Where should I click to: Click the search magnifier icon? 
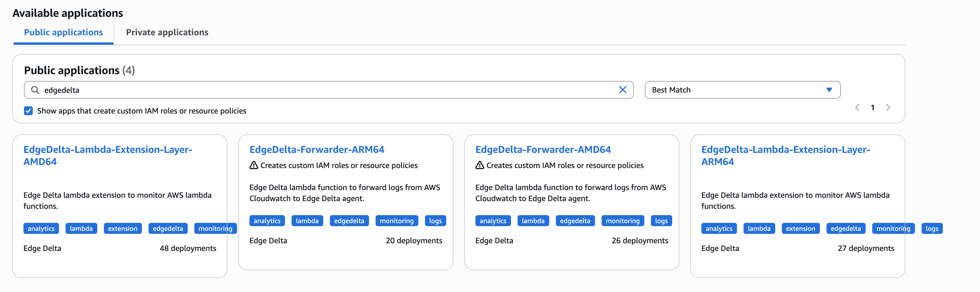pos(35,90)
